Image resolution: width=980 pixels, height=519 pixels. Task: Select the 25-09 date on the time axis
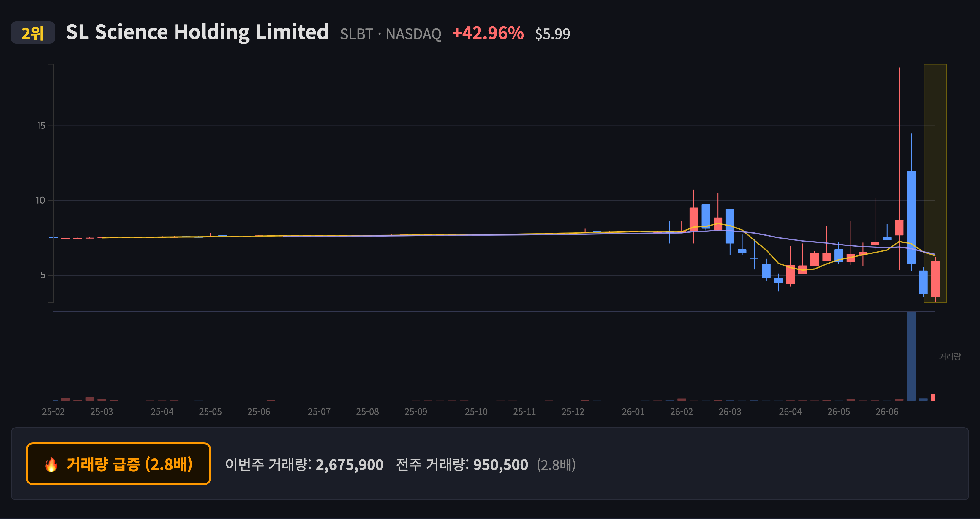pos(416,411)
